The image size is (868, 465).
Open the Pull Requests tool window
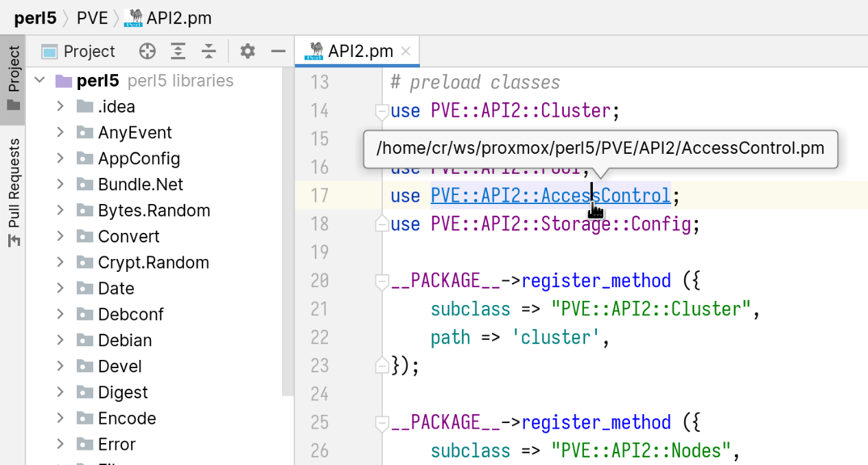[13, 192]
